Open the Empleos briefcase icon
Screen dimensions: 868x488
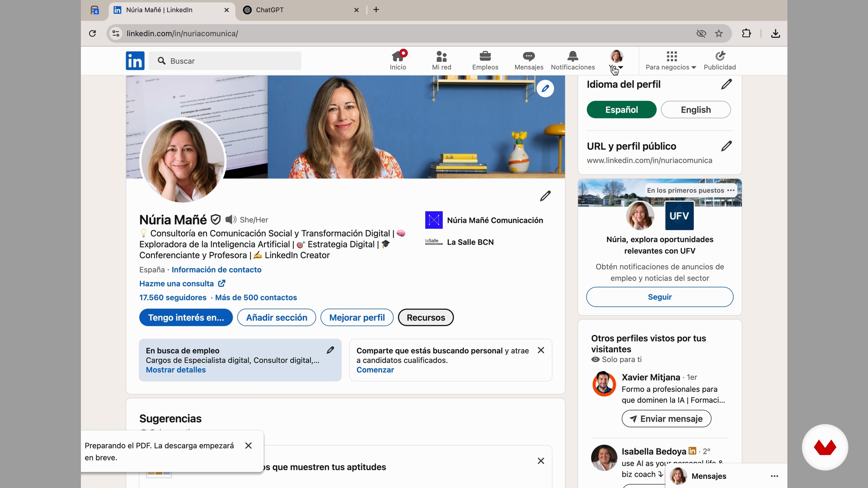point(485,61)
